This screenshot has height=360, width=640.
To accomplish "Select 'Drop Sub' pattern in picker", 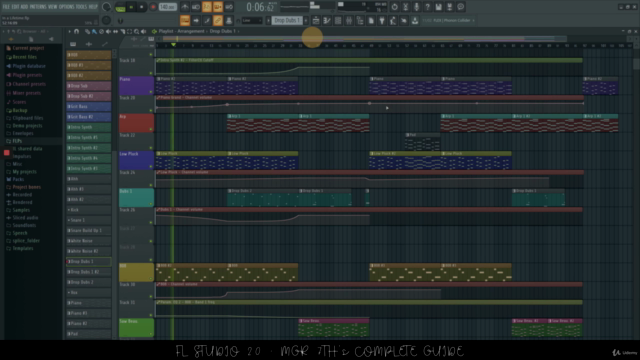I will (x=89, y=86).
